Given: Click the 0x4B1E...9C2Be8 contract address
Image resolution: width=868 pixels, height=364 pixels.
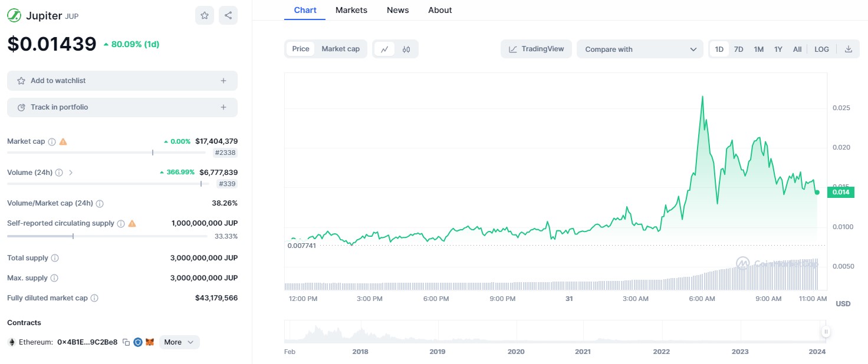Looking at the screenshot, I should click(87, 342).
